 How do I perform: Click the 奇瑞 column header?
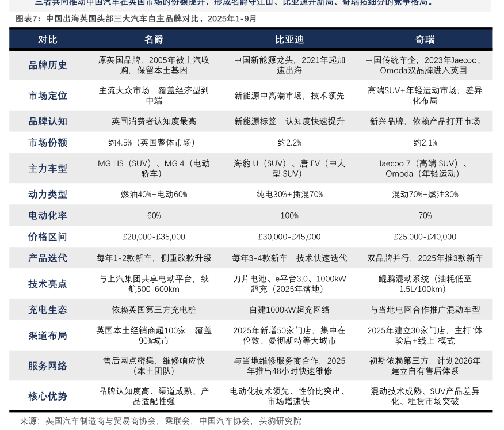click(425, 39)
